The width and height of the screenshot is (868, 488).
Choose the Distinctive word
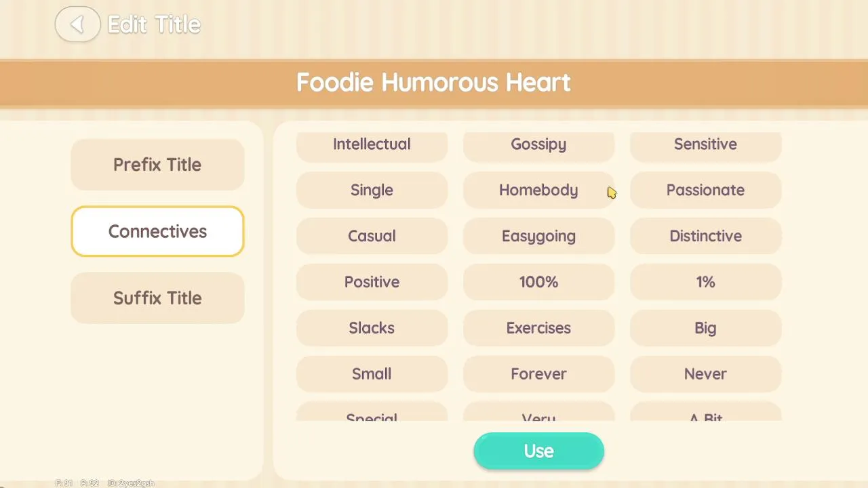705,237
